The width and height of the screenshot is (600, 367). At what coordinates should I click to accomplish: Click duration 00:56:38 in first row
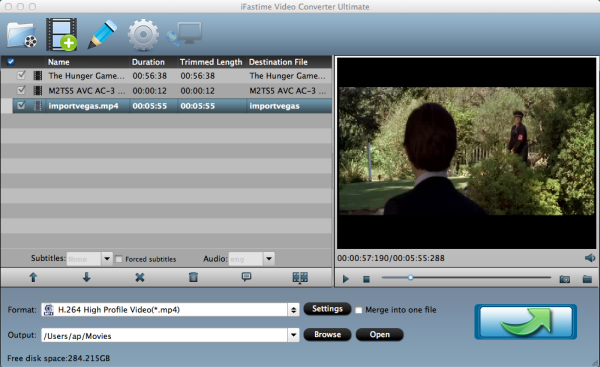coord(150,76)
